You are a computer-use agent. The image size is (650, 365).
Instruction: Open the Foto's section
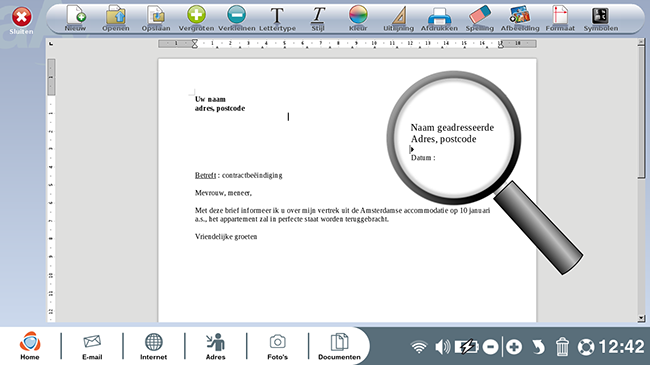[277, 346]
